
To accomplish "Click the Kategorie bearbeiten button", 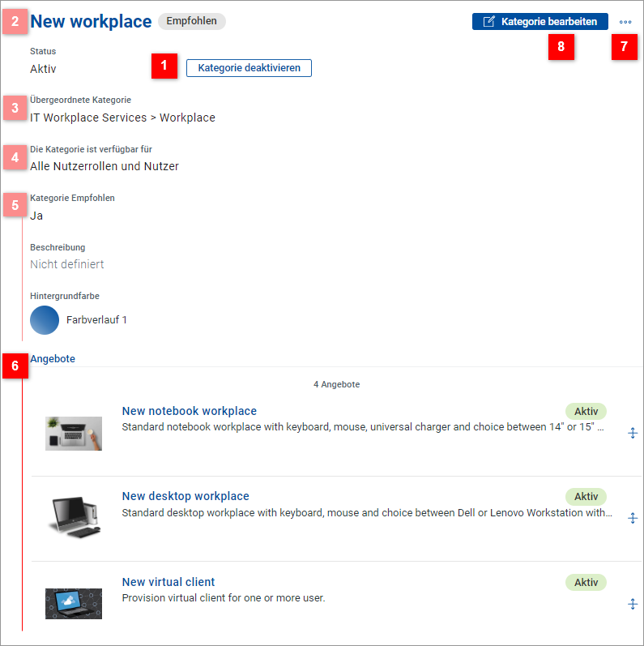I will pyautogui.click(x=540, y=22).
